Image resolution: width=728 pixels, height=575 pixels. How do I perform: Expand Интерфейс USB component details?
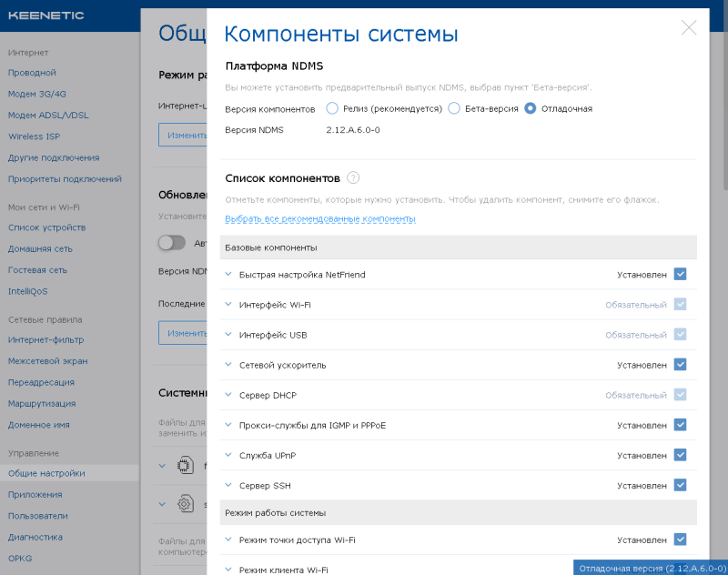[228, 335]
